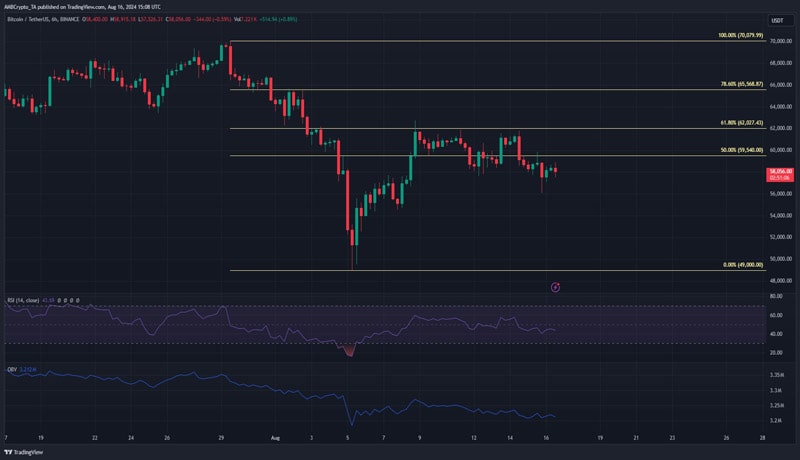Select the 100.00% Fibonacci level line label
This screenshot has width=800, height=460.
click(x=740, y=35)
